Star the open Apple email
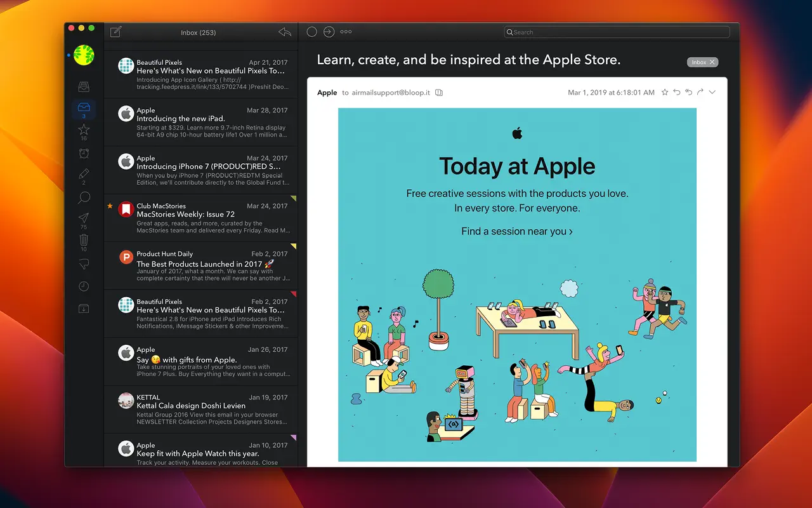Image resolution: width=812 pixels, height=508 pixels. tap(664, 92)
